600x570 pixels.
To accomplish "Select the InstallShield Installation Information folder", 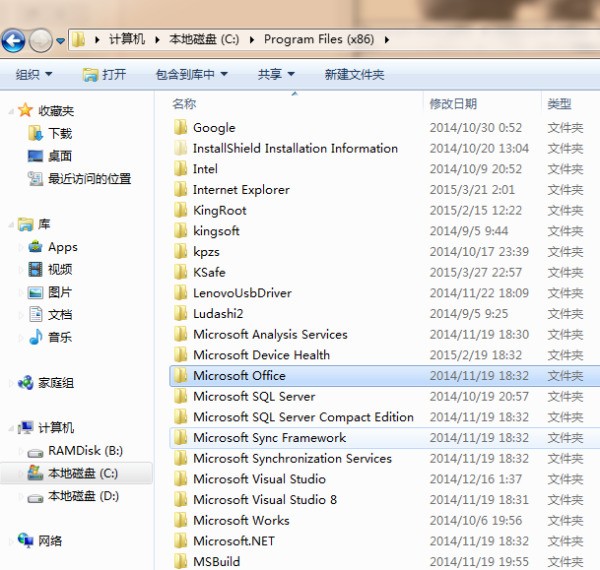I will pos(295,148).
